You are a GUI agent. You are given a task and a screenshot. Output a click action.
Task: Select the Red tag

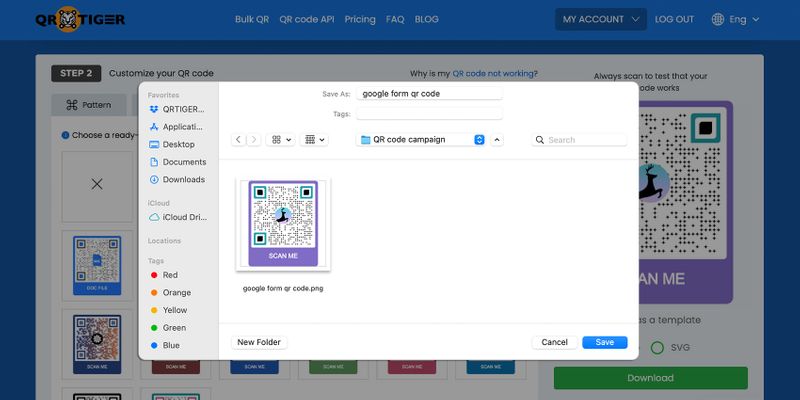click(x=164, y=275)
